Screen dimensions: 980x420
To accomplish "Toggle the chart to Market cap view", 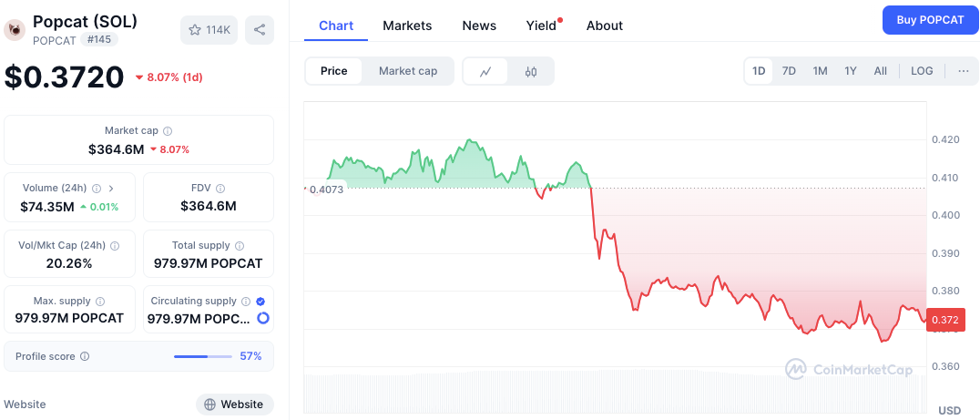I will click(x=408, y=71).
